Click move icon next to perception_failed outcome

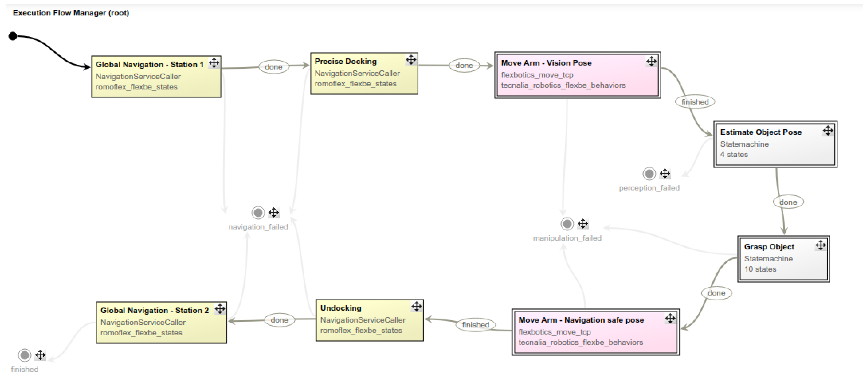(665, 174)
